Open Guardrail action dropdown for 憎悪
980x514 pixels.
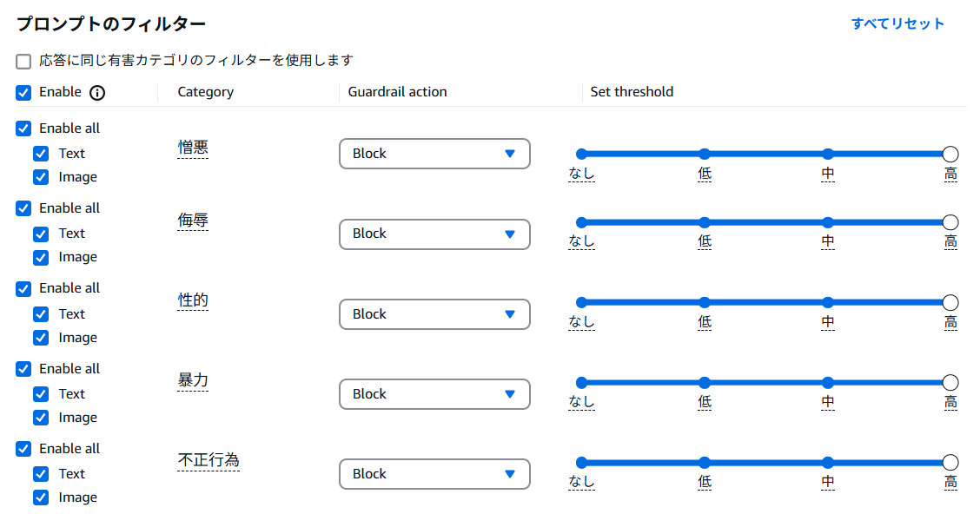pos(434,154)
